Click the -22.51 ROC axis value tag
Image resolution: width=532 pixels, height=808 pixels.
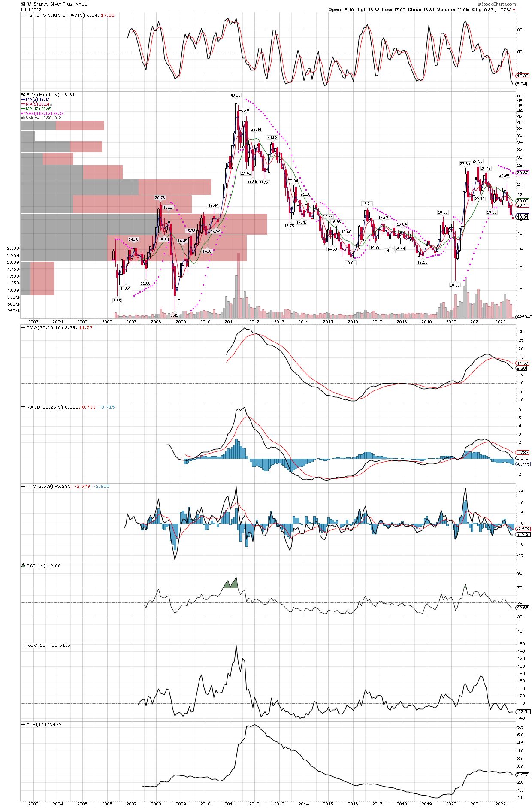523,711
